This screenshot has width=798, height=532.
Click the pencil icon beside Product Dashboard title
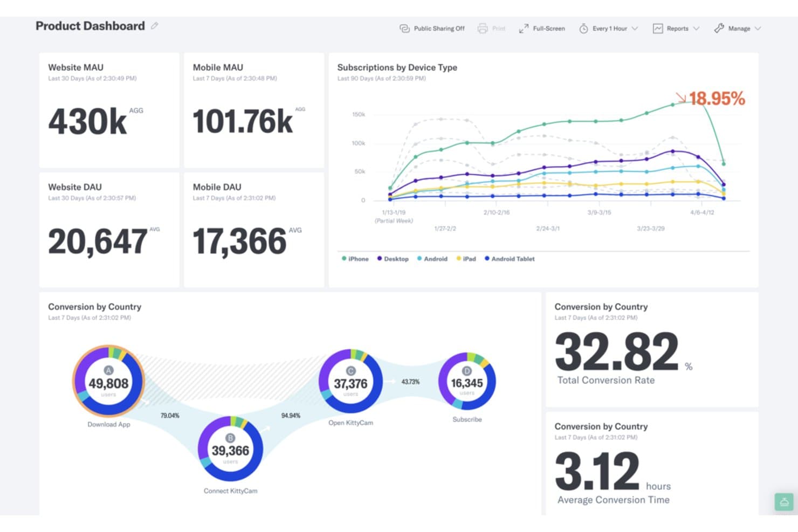pos(155,26)
